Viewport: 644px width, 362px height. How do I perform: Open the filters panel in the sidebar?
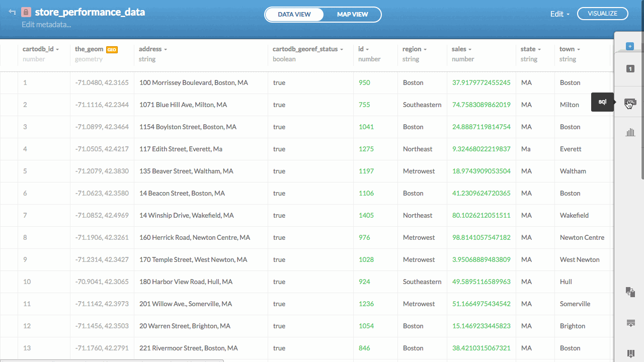pos(630,132)
